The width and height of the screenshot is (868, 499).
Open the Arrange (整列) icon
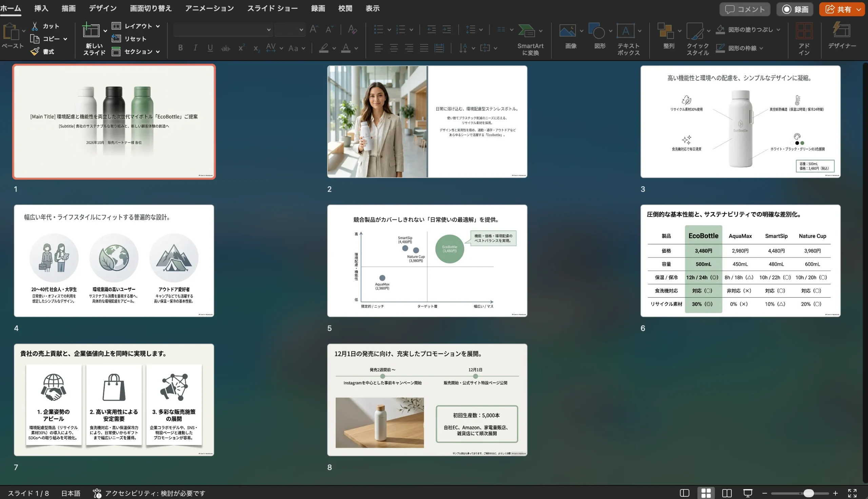(x=666, y=30)
